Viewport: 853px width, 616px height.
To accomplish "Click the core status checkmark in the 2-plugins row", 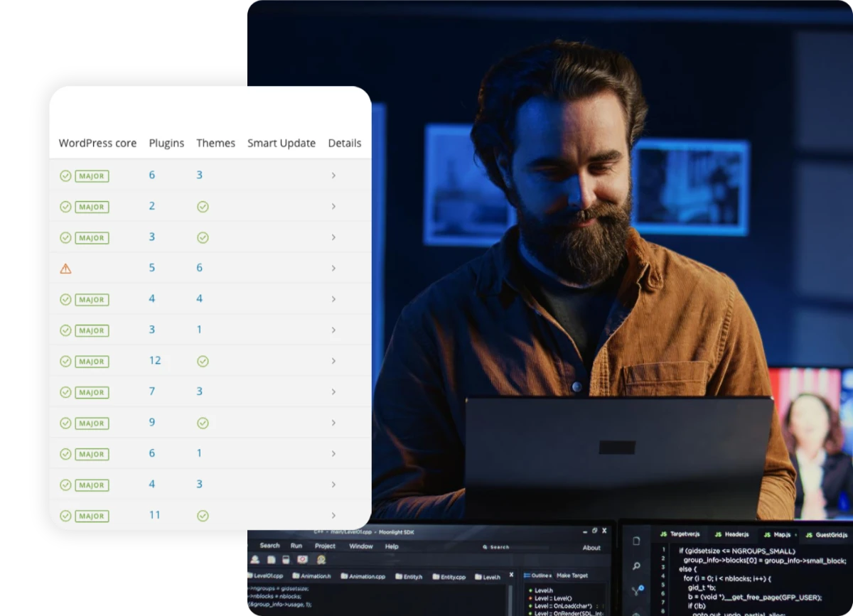I will pos(65,207).
